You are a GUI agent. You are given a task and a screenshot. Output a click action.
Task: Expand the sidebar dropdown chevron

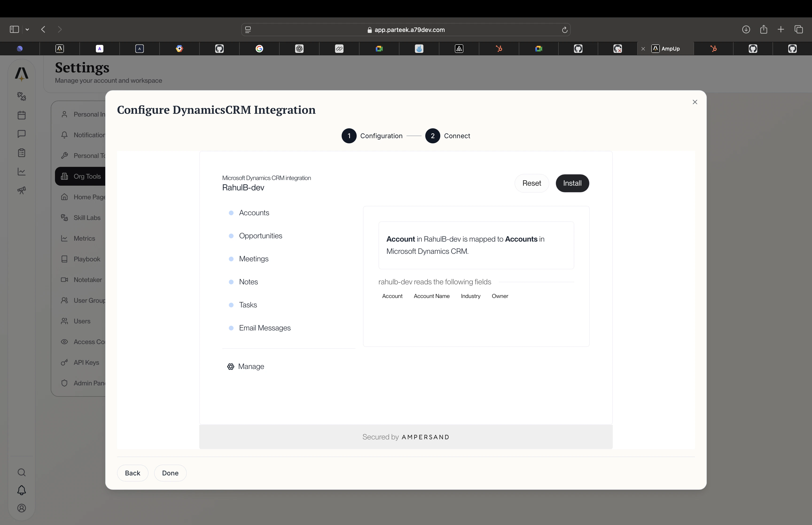[27, 30]
